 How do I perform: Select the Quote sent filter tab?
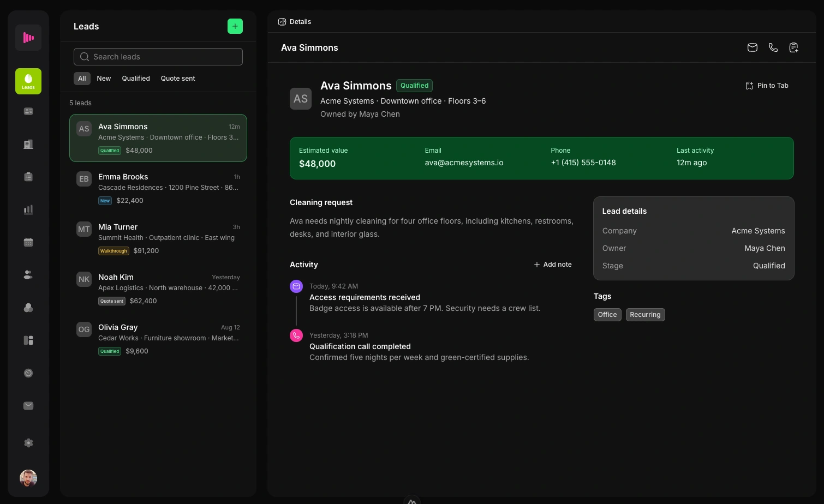click(178, 79)
